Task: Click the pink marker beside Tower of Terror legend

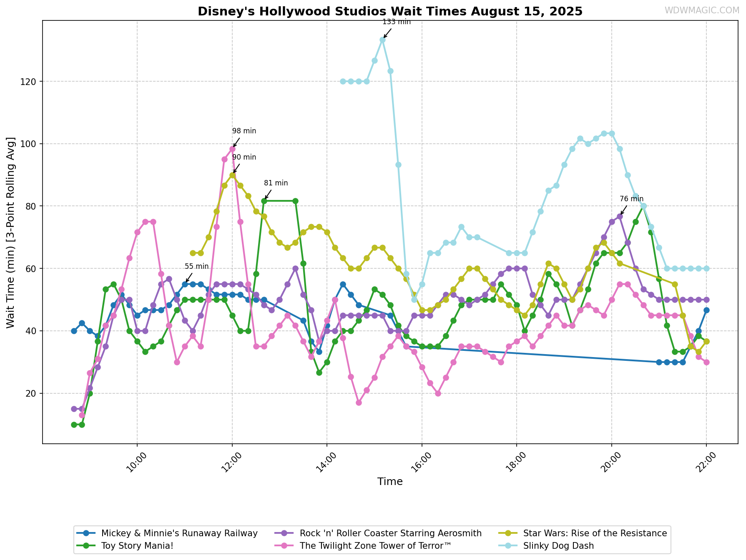Action: pyautogui.click(x=284, y=545)
